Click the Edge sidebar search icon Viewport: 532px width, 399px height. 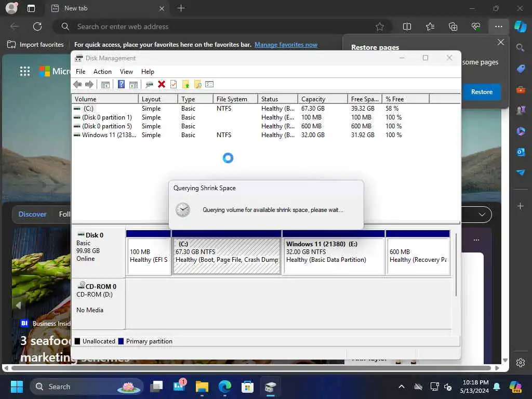tap(520, 47)
